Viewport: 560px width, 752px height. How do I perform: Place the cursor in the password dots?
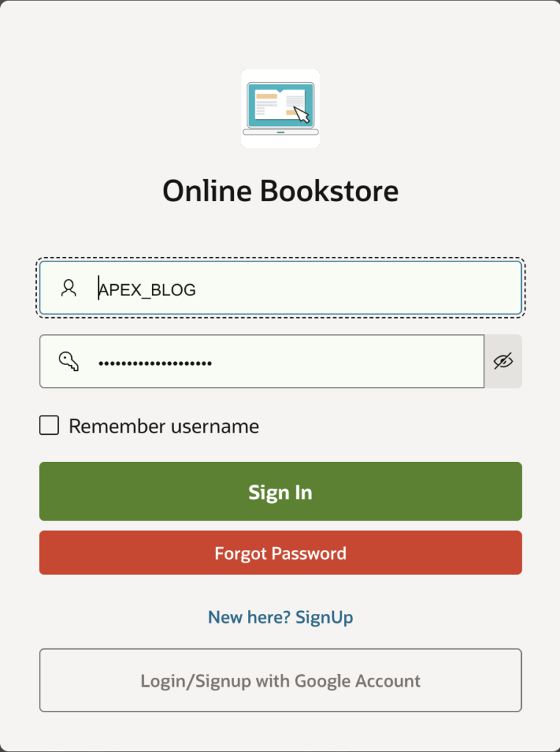tap(155, 363)
